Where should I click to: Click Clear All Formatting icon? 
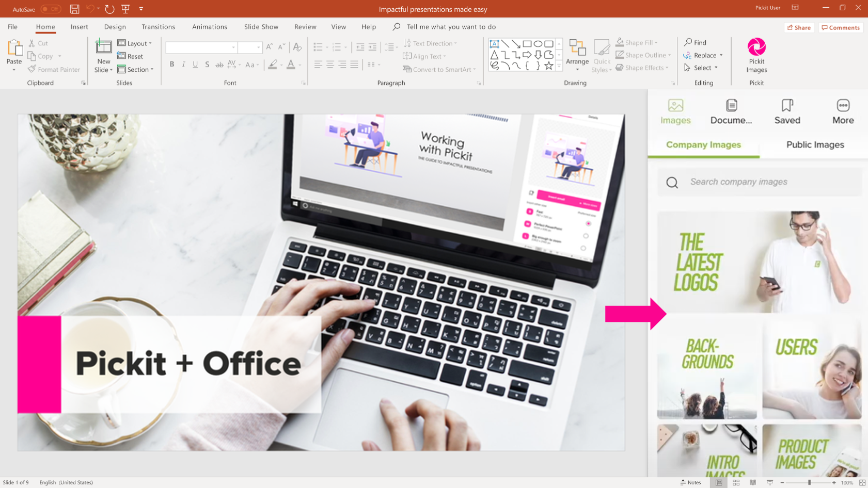pos(297,47)
